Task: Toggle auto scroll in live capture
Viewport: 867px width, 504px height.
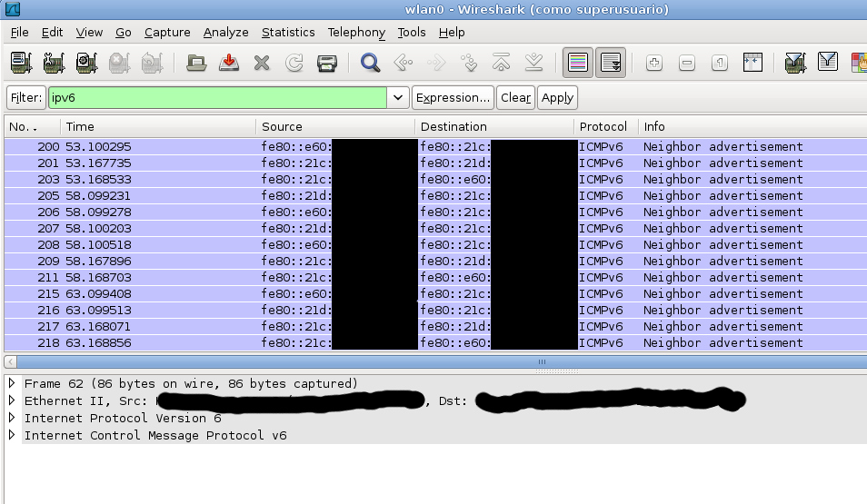Action: coord(611,63)
